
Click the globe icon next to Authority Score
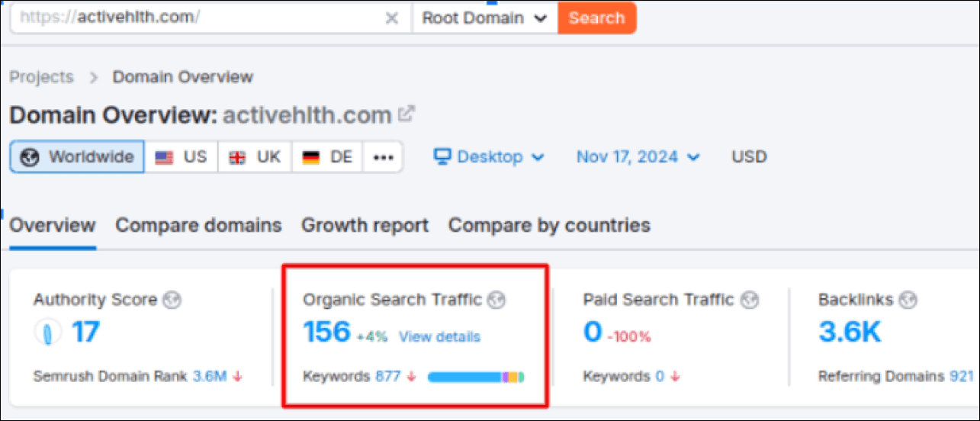172,300
